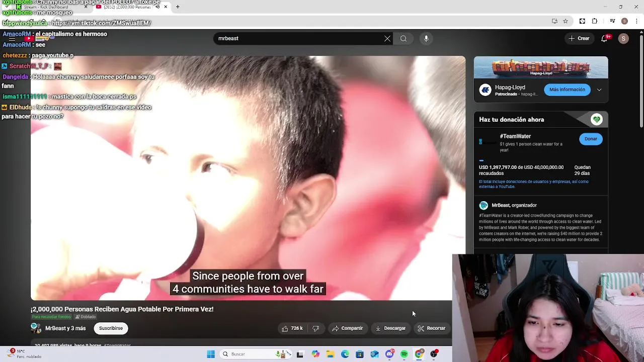
Task: Bookmark this page with the star
Action: point(566,21)
